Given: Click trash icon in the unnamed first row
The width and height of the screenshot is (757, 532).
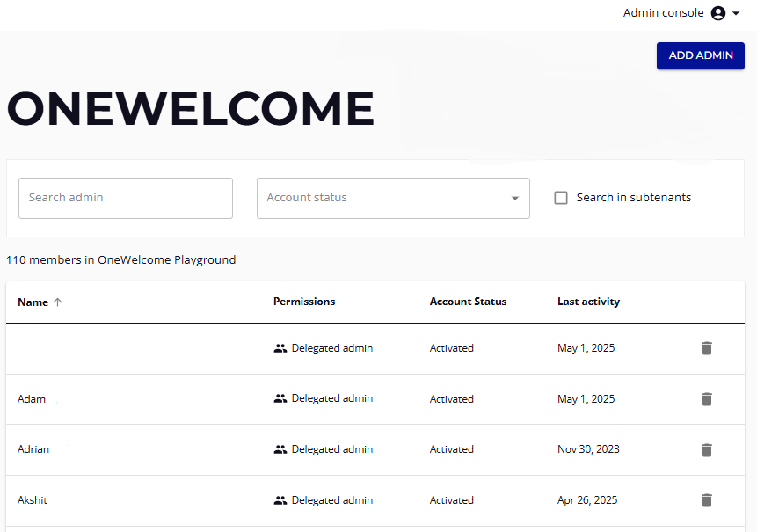Looking at the screenshot, I should 707,348.
